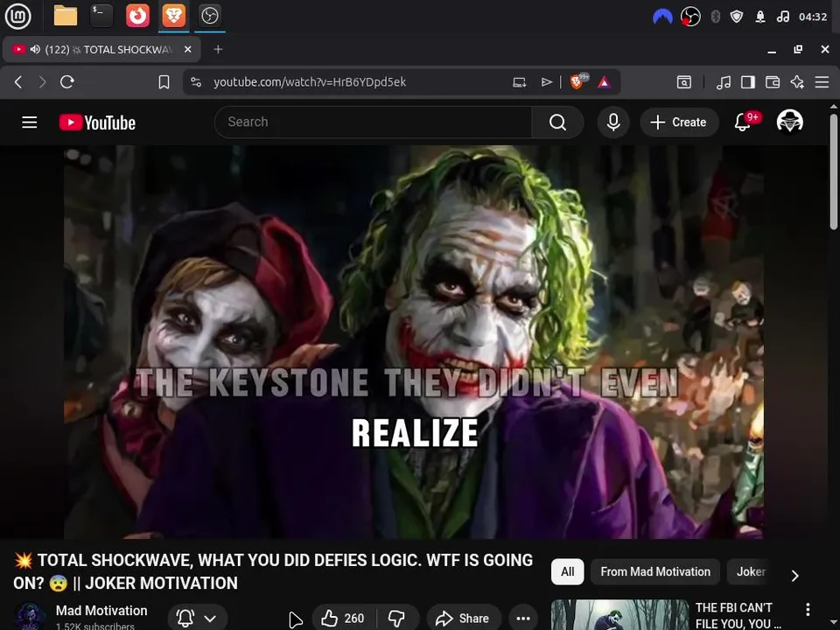Open options menu for THE FBI CAN'T video
Image resolution: width=840 pixels, height=630 pixels.
pyautogui.click(x=808, y=609)
